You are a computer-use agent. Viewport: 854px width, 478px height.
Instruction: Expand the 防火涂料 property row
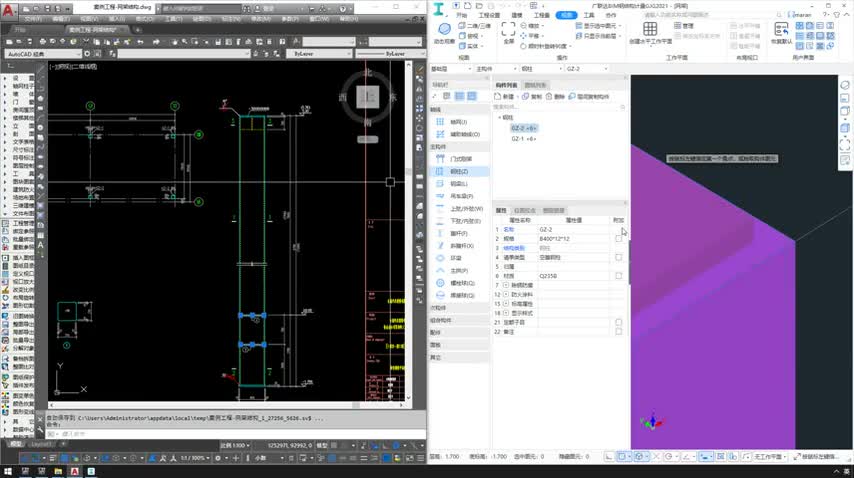pos(506,294)
